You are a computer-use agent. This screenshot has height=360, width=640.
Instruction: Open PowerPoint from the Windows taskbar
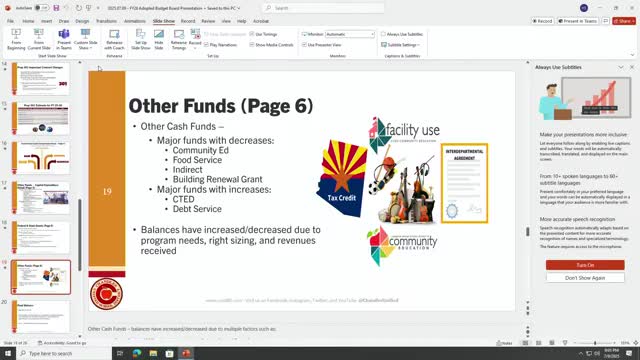(x=186, y=353)
